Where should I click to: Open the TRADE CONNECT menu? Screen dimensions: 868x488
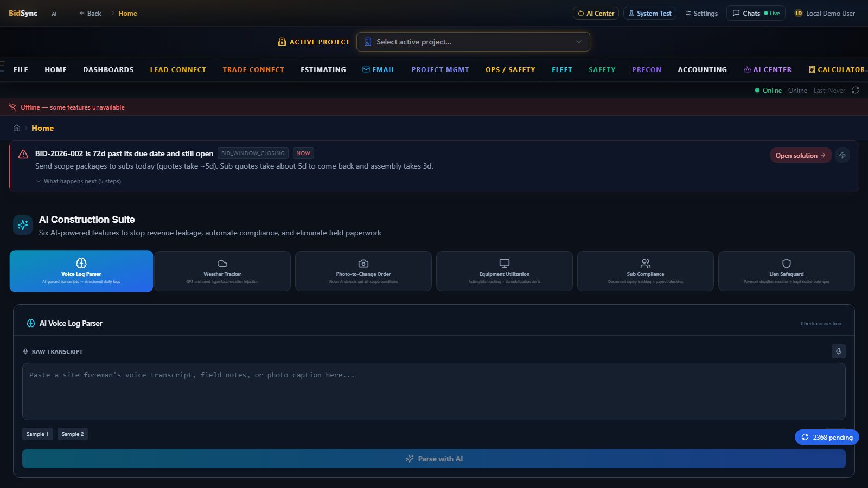pos(253,69)
